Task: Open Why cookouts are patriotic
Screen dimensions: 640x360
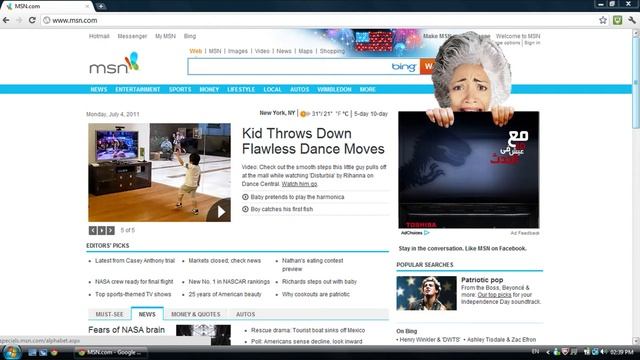Action: click(x=316, y=294)
